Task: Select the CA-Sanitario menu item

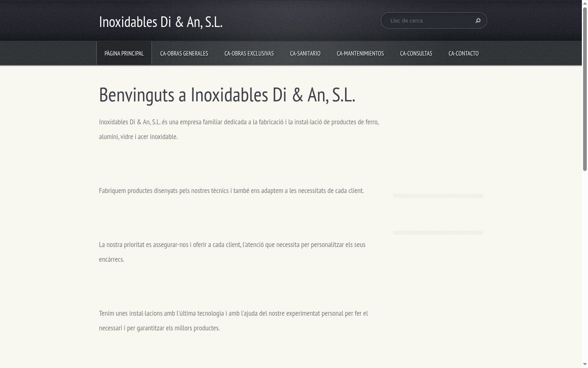Action: [305, 53]
